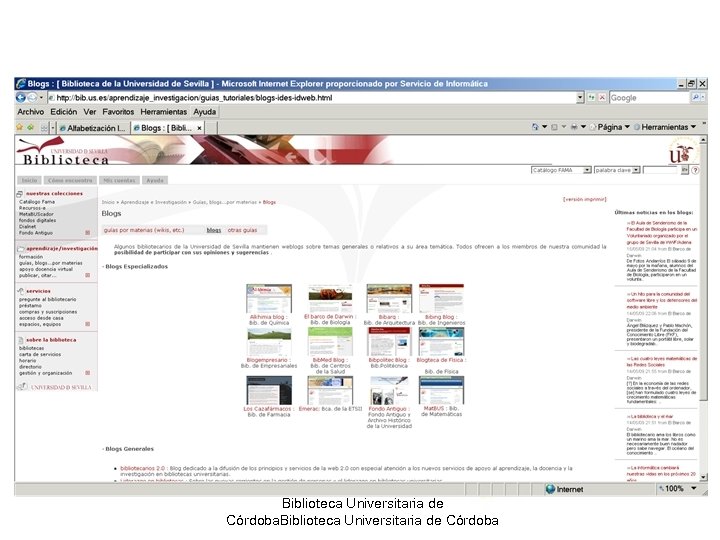This screenshot has height=540, width=720.
Task: Open the Página dropdown menu
Action: pyautogui.click(x=610, y=127)
